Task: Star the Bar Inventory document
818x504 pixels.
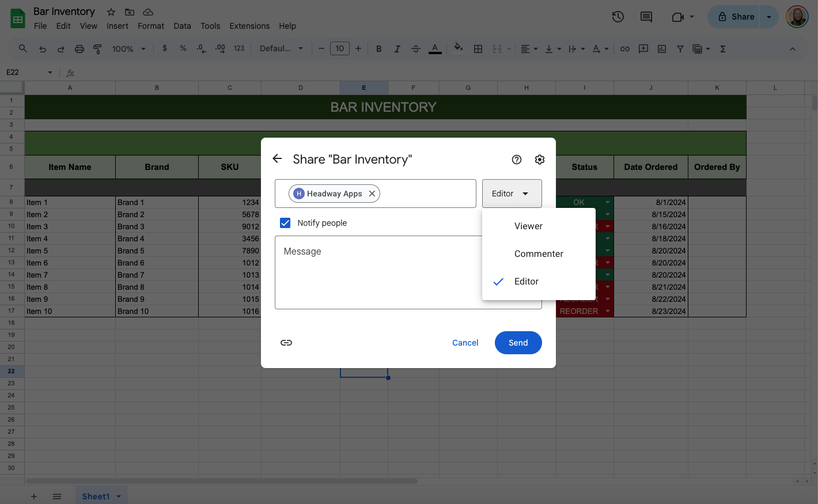Action: pyautogui.click(x=111, y=12)
